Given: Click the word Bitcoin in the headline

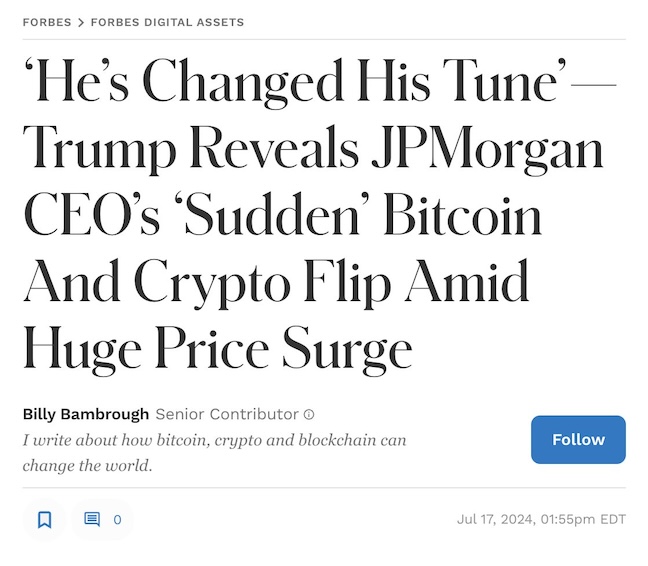Looking at the screenshot, I should 465,217.
